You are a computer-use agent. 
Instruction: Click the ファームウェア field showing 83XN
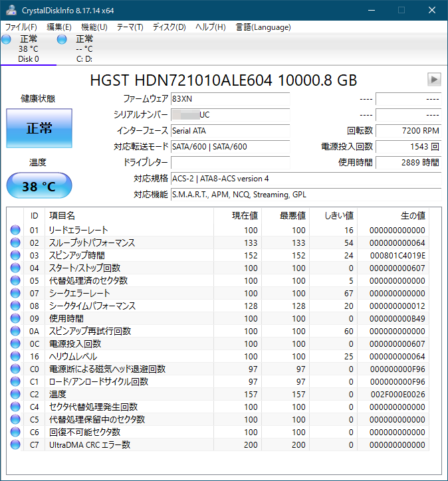(x=231, y=99)
